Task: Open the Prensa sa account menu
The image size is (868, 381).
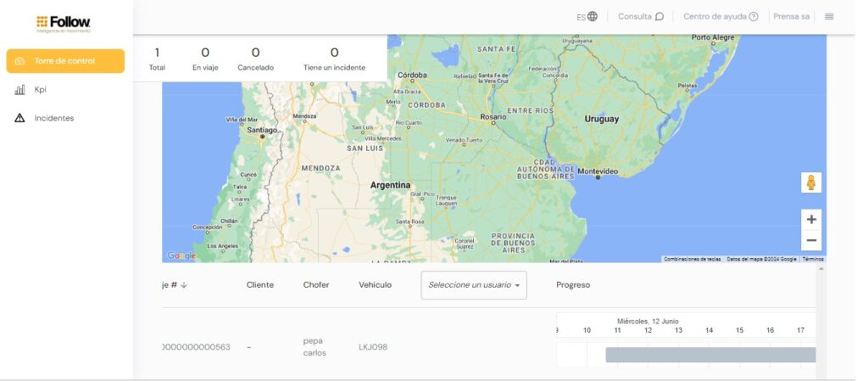Action: 792,16
